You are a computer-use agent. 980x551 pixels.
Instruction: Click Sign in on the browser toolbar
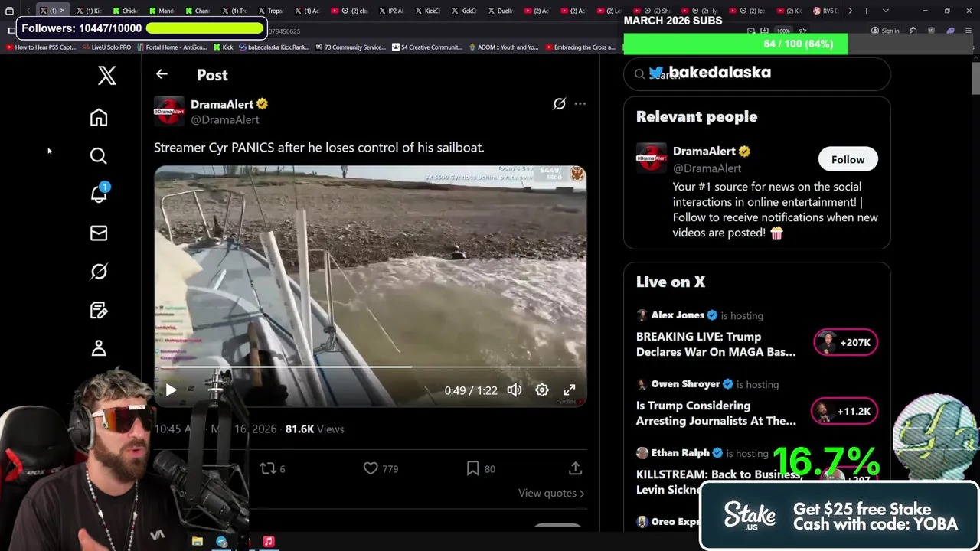point(885,31)
